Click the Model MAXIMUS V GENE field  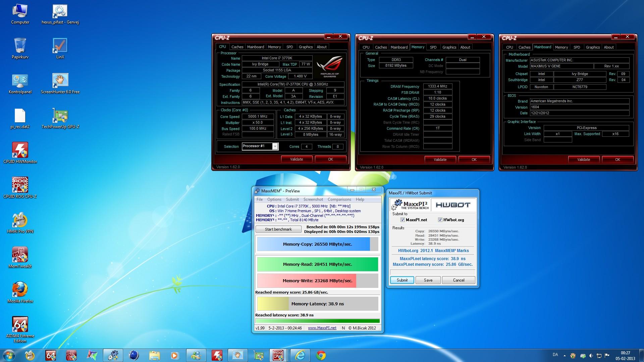(x=562, y=66)
